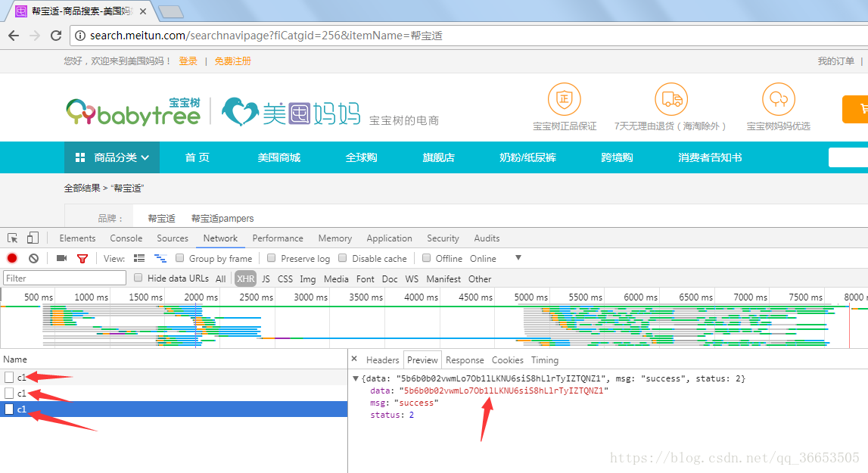Toggle the capture screenshots camera icon
The height and width of the screenshot is (473, 868).
pos(61,258)
